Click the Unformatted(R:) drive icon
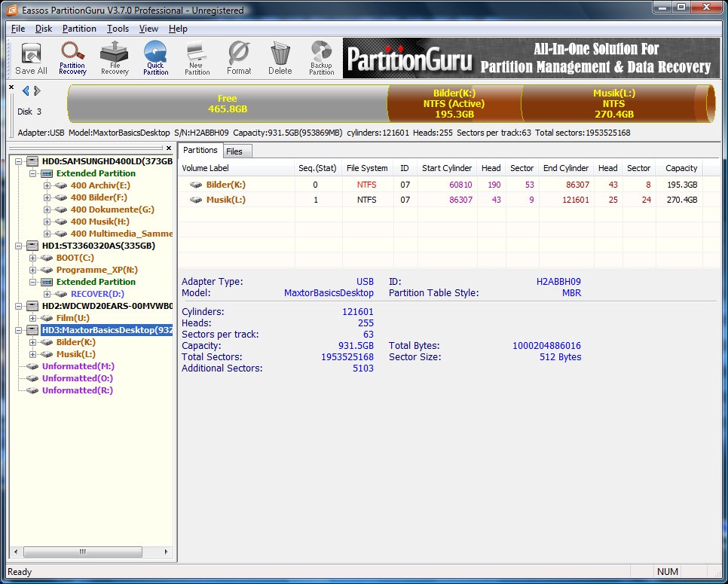The image size is (728, 584). pyautogui.click(x=32, y=390)
